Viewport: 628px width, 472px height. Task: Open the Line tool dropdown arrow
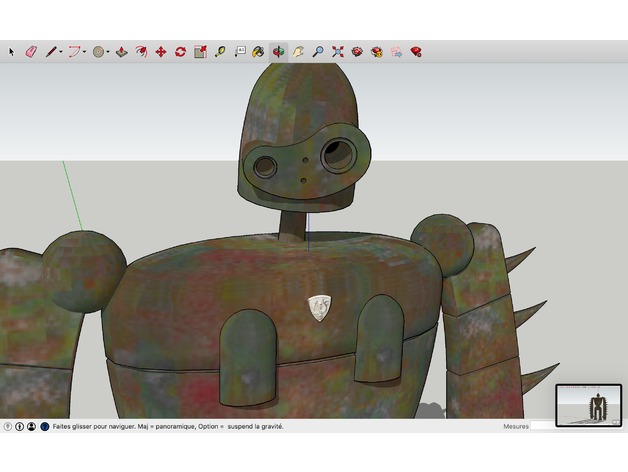point(61,52)
